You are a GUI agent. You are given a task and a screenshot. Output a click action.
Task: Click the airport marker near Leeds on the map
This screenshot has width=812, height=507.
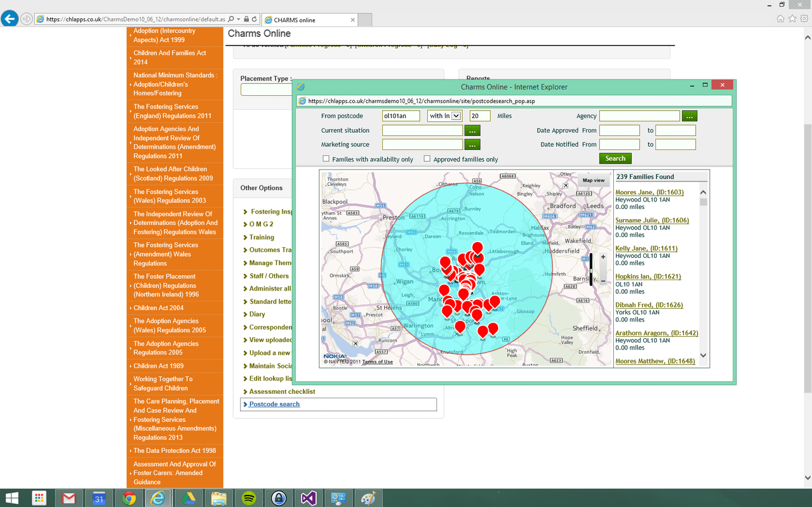pyautogui.click(x=566, y=186)
